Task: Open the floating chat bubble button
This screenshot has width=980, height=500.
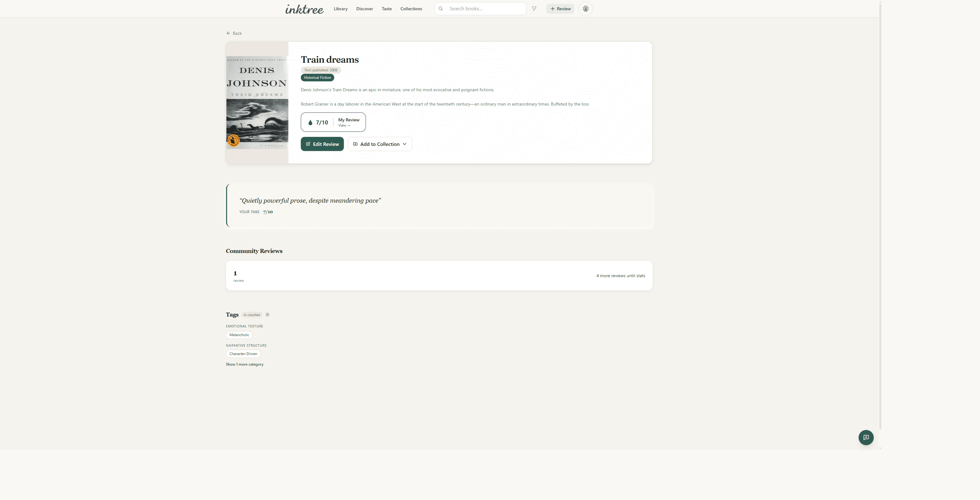Action: [x=866, y=438]
